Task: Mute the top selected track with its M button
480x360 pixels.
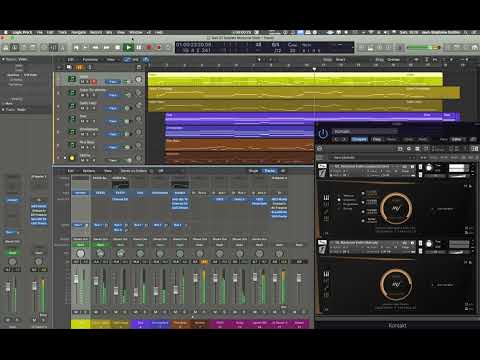Action: (82, 82)
